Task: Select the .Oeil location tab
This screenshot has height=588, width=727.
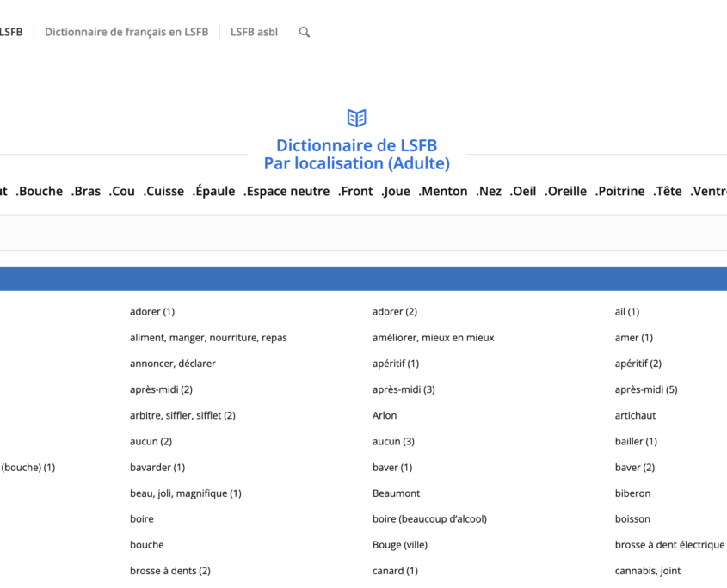Action: [x=523, y=191]
